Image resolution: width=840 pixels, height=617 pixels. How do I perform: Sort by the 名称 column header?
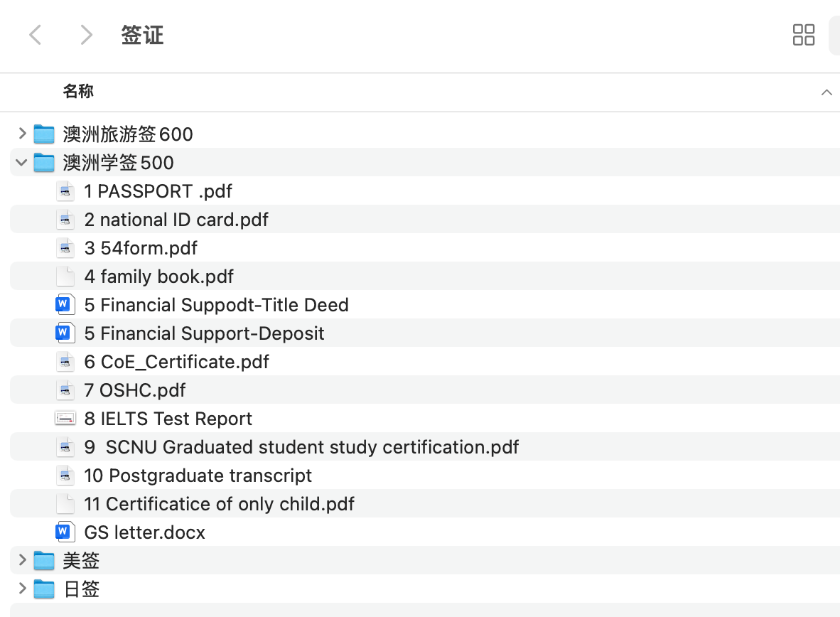78,92
